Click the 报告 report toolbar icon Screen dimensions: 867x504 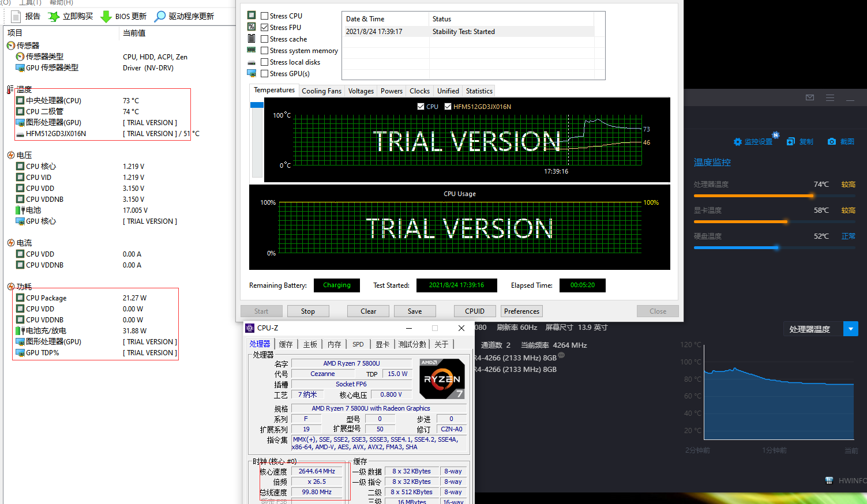tap(15, 16)
